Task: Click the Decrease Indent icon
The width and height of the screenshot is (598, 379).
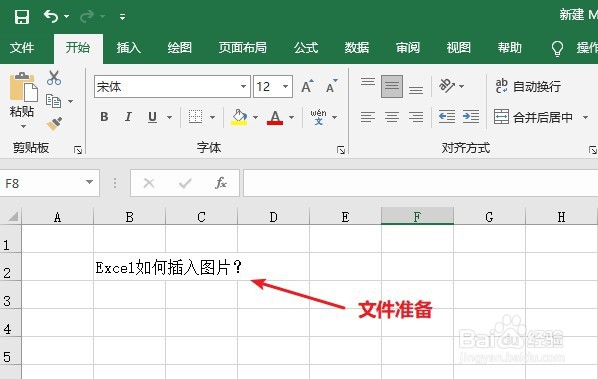Action: pos(447,117)
